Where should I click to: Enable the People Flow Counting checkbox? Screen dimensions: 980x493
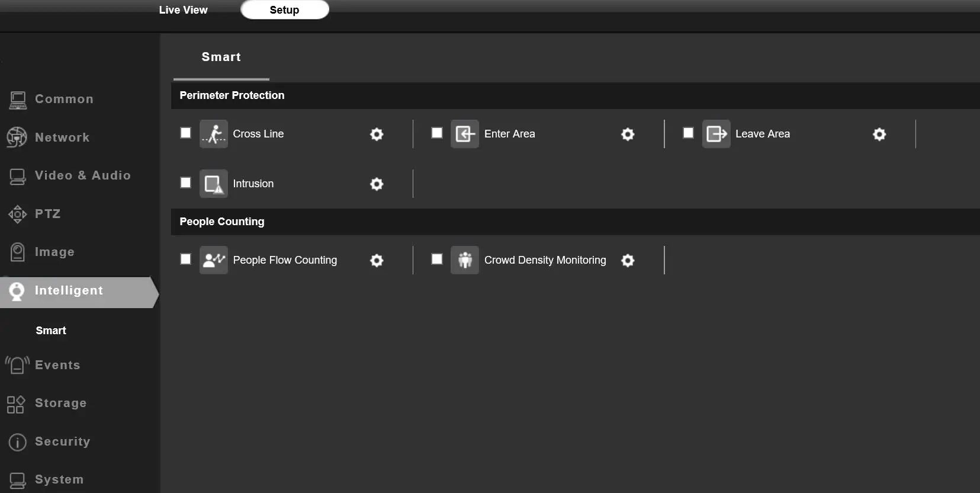tap(186, 259)
